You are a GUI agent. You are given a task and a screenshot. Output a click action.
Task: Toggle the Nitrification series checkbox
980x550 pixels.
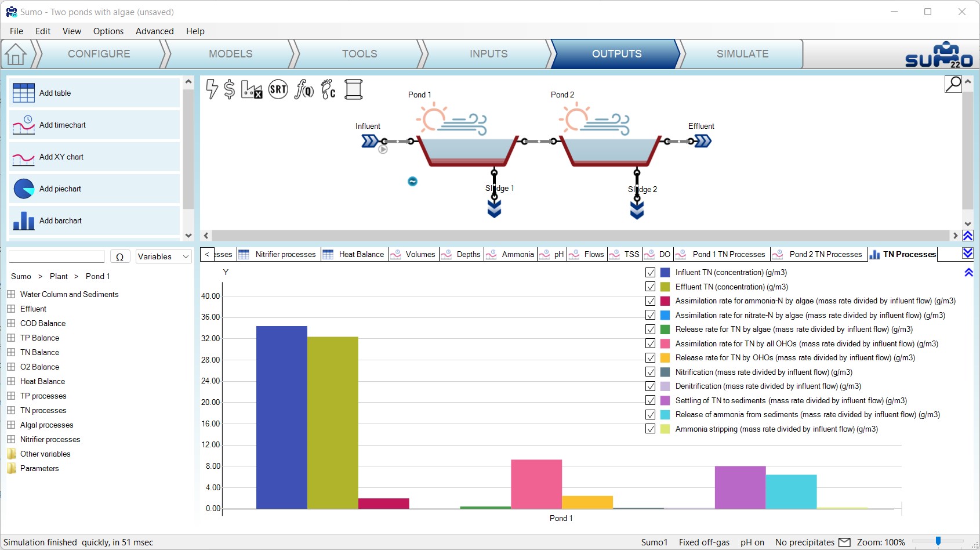pyautogui.click(x=651, y=372)
